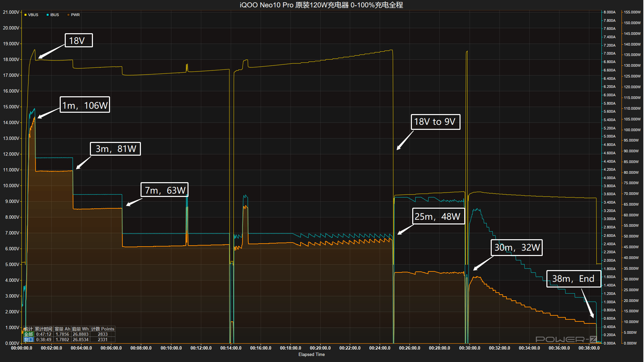
Task: Click the 00:18:00.0 time axis label
Action: tap(290, 348)
